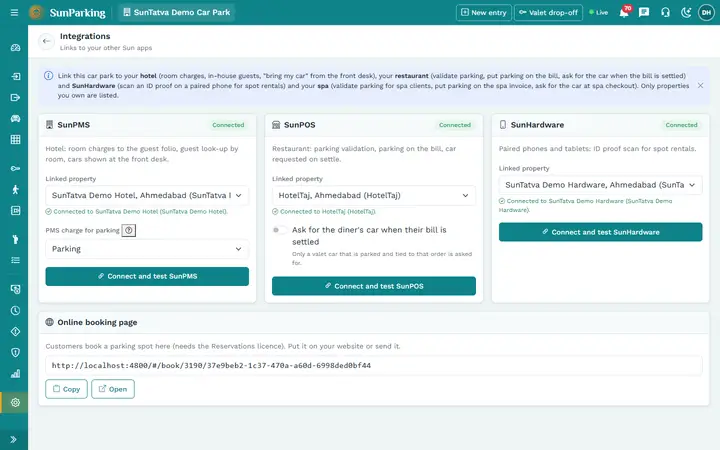Click the info icon in the blue banner
This screenshot has height=450, width=720.
(x=48, y=76)
